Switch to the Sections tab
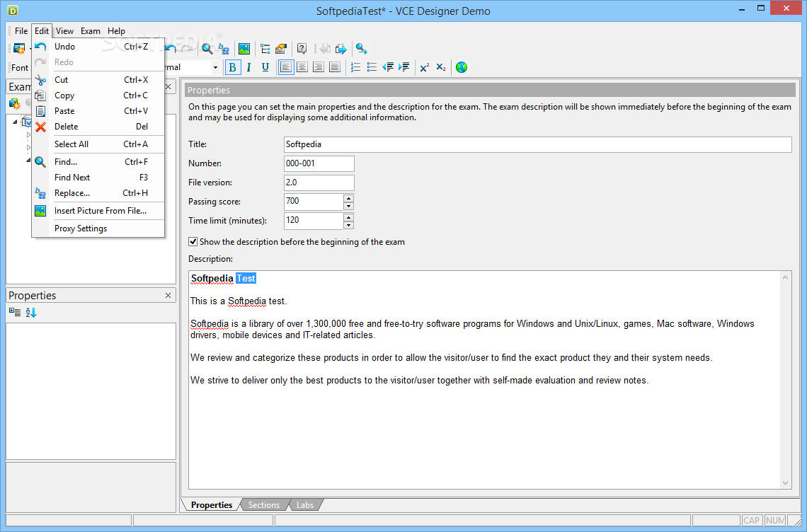Image resolution: width=807 pixels, height=532 pixels. pos(263,504)
